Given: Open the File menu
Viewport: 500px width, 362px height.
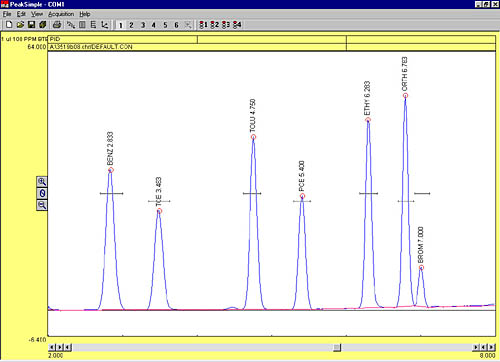Looking at the screenshot, I should click(7, 14).
